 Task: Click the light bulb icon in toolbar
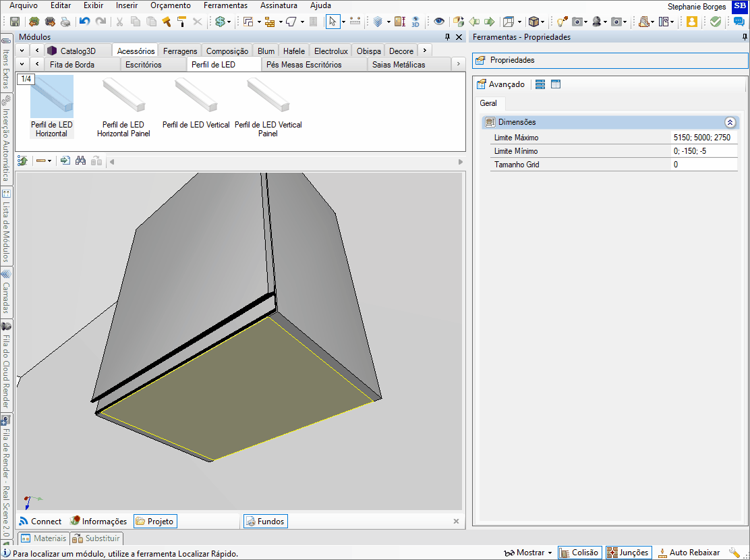(x=561, y=22)
